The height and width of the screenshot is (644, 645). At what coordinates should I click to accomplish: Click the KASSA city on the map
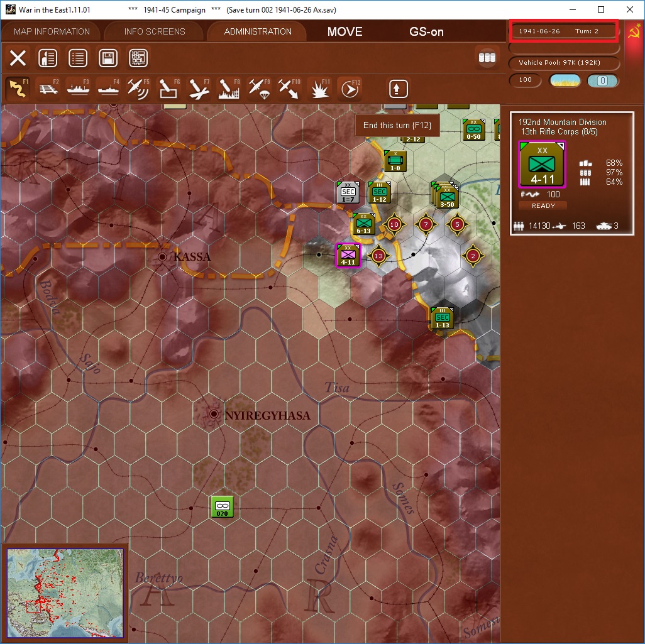162,257
